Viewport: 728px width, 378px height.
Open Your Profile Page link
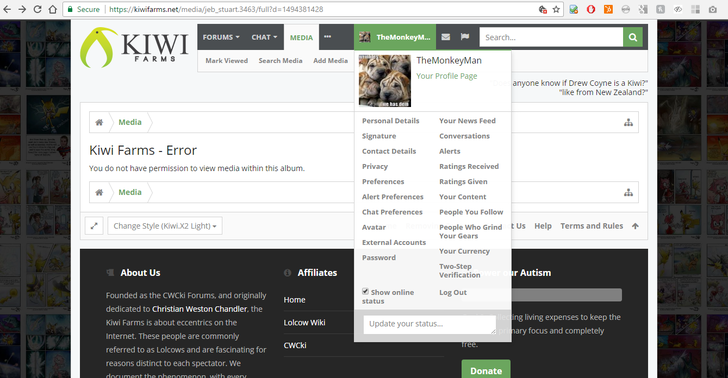pyautogui.click(x=447, y=76)
